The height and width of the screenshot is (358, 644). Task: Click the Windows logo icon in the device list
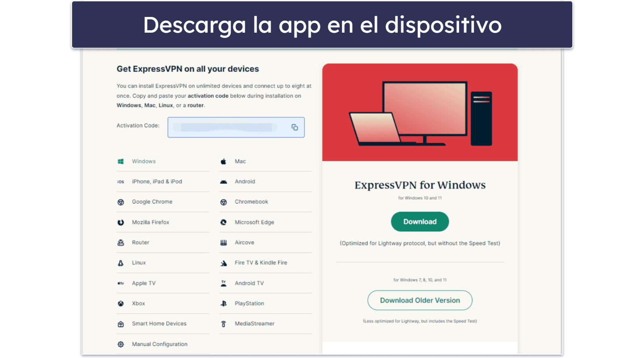[x=120, y=161]
